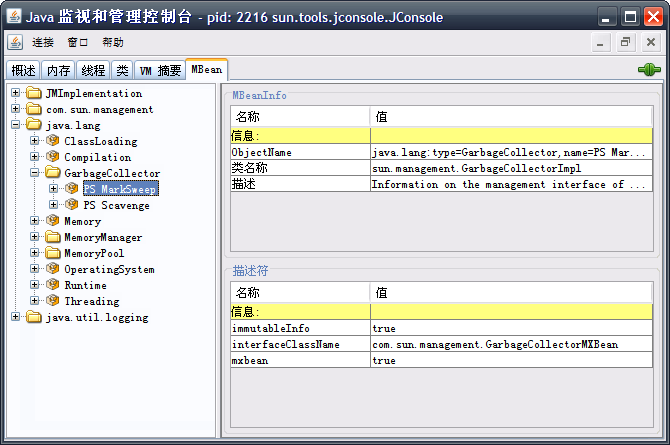Image resolution: width=670 pixels, height=445 pixels.
Task: Click the MemoryPool folder icon
Action: (53, 253)
